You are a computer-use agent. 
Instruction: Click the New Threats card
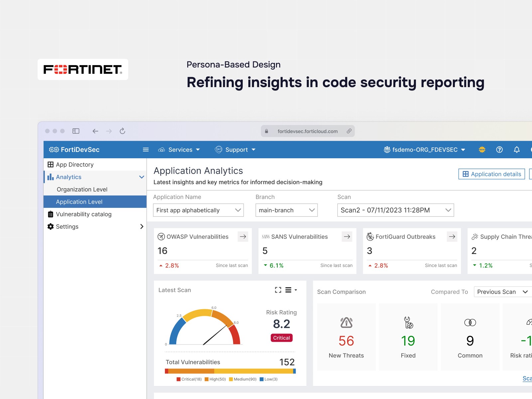(346, 337)
